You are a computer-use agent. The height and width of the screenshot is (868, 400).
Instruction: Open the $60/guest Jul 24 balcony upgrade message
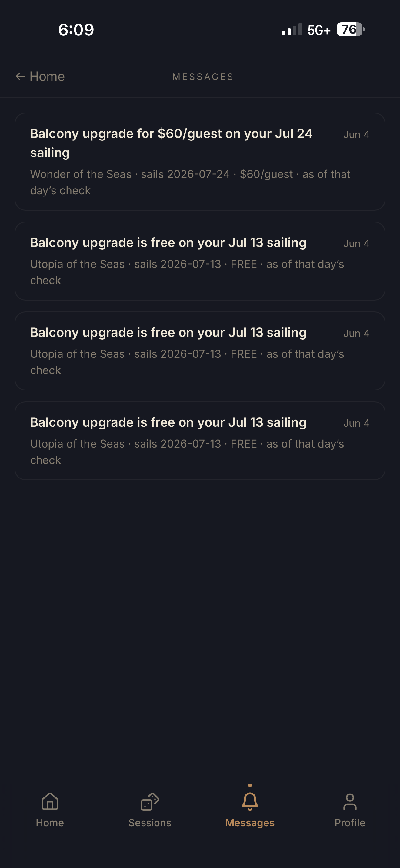[x=200, y=161]
